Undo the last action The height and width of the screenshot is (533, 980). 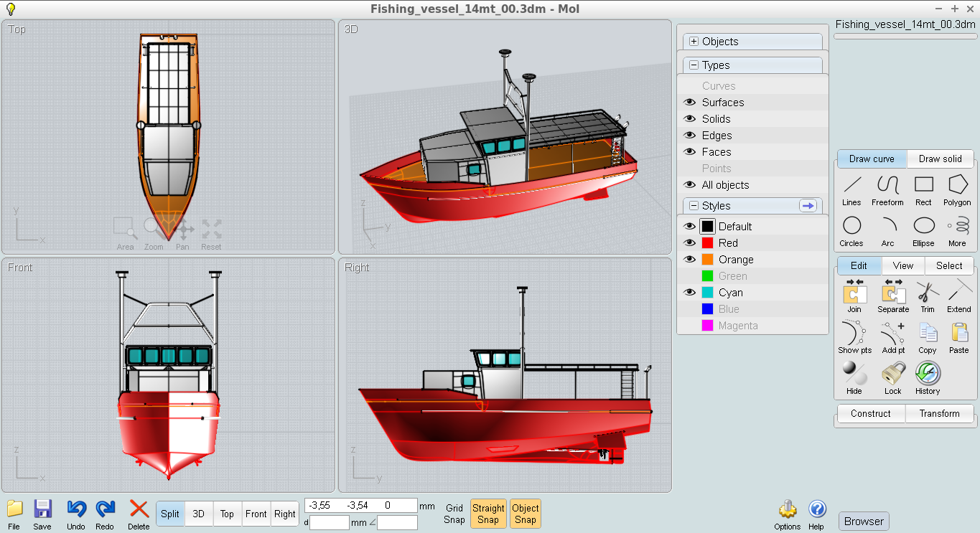coord(76,514)
